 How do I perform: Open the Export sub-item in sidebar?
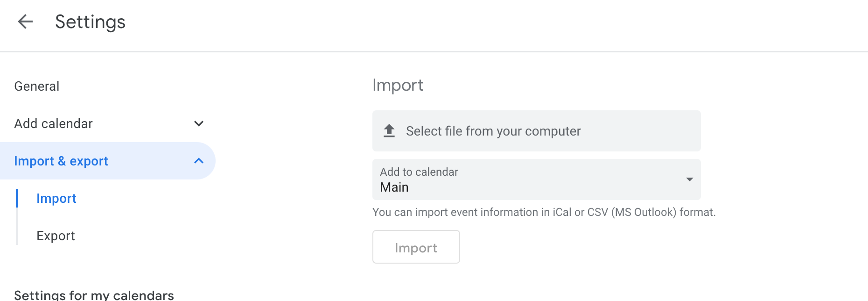(x=56, y=236)
